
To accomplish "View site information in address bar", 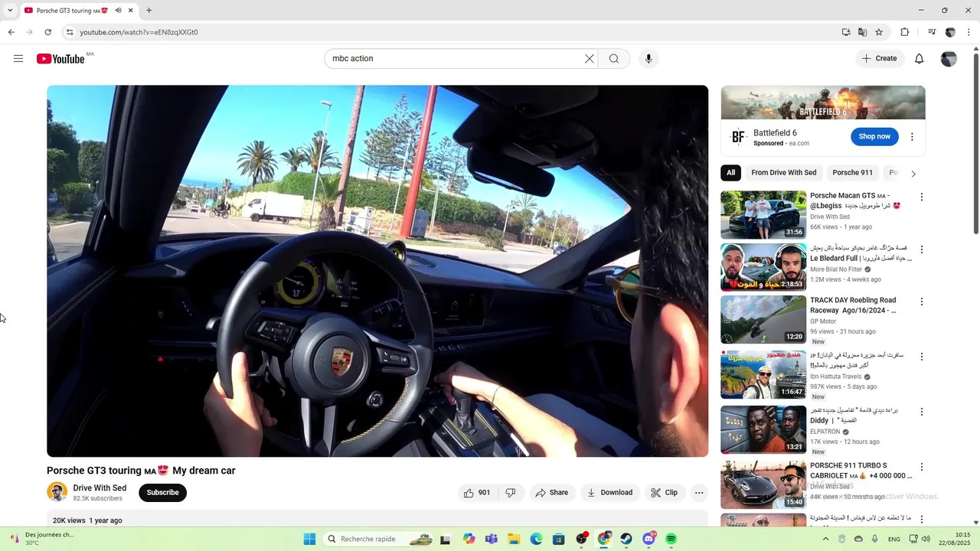I will point(70,32).
